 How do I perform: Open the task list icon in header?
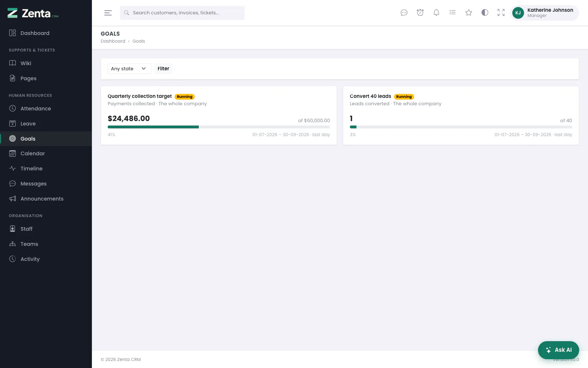click(452, 13)
